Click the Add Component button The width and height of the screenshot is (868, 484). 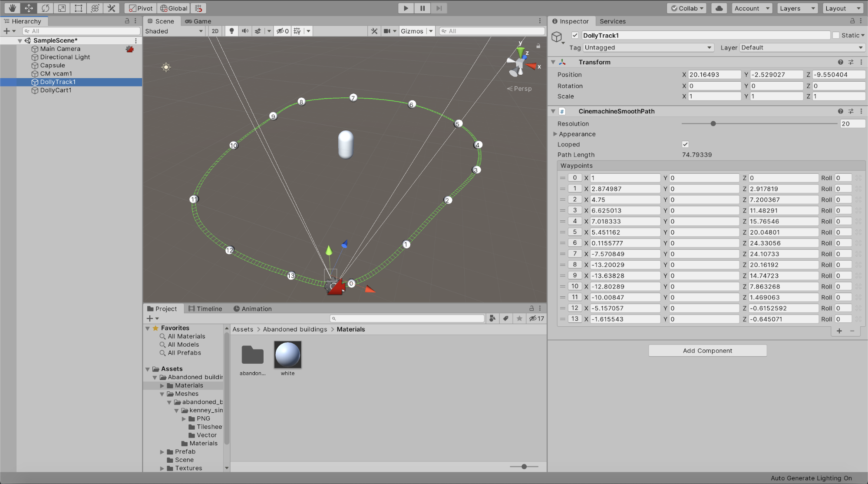click(x=707, y=351)
